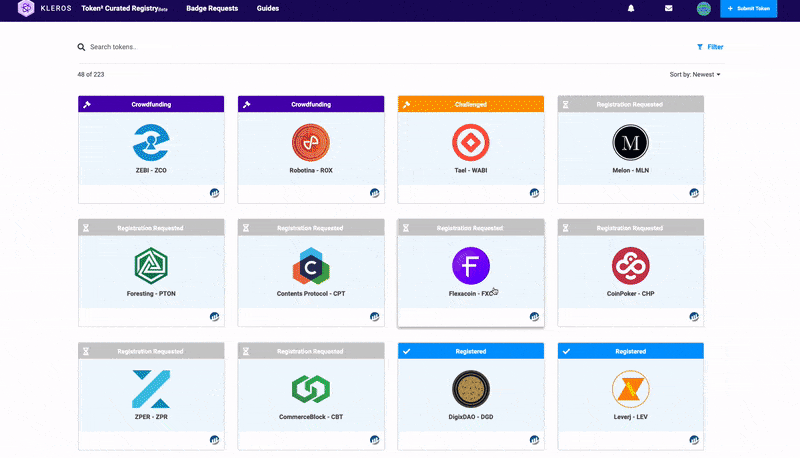Viewport: 800px width, 458px height.
Task: Click the badge icon on CommerceBlock card
Action: 374,440
